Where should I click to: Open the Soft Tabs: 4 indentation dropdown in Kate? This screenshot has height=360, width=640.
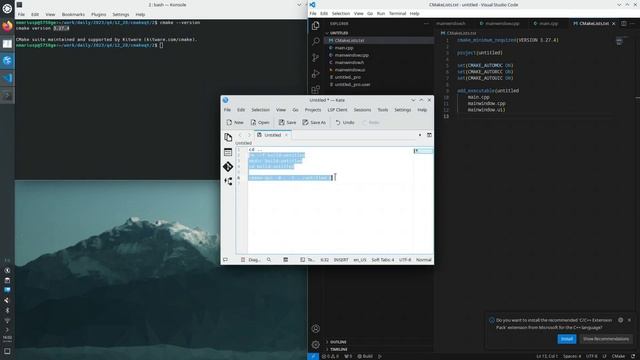382,260
